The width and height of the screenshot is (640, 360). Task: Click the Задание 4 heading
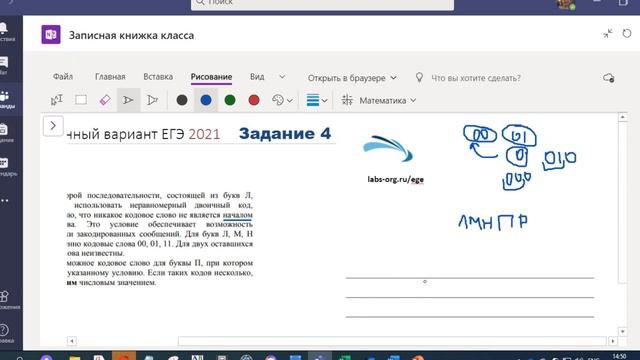pyautogui.click(x=285, y=133)
